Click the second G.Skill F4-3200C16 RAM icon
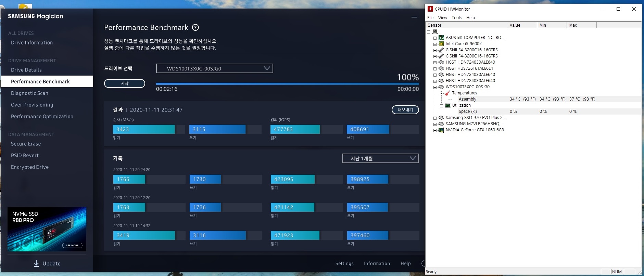The height and width of the screenshot is (276, 644). (441, 56)
